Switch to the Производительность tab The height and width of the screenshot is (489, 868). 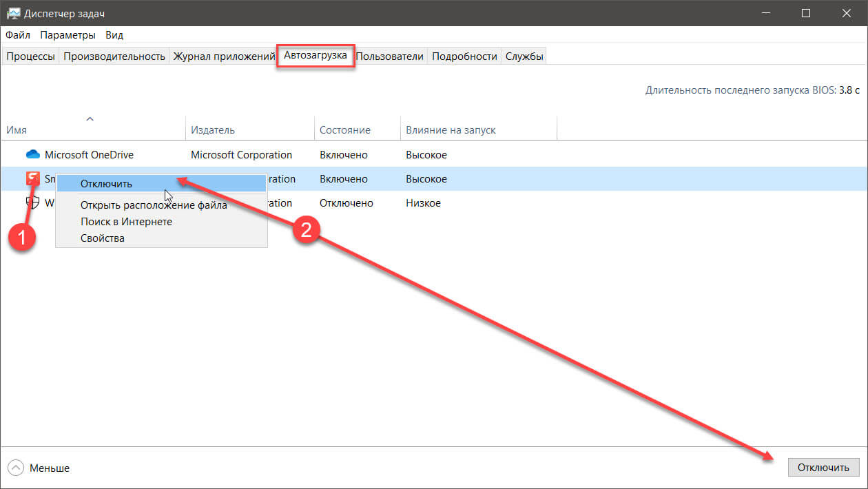114,56
